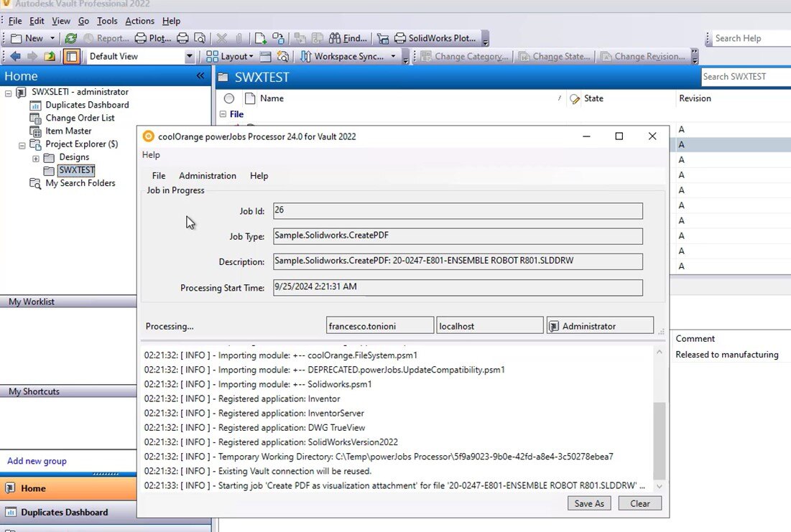This screenshot has height=532, width=791.
Task: Click the Plot... printer button
Action: click(x=153, y=38)
